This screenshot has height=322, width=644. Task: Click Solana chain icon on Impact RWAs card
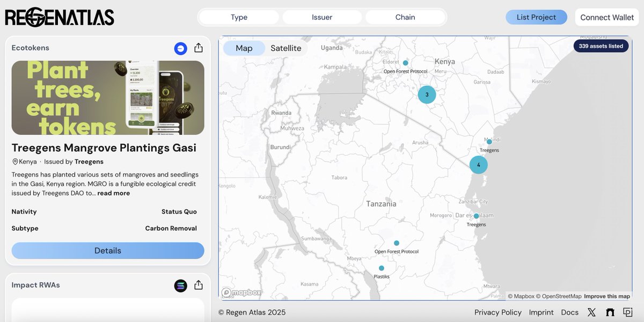coord(180,286)
